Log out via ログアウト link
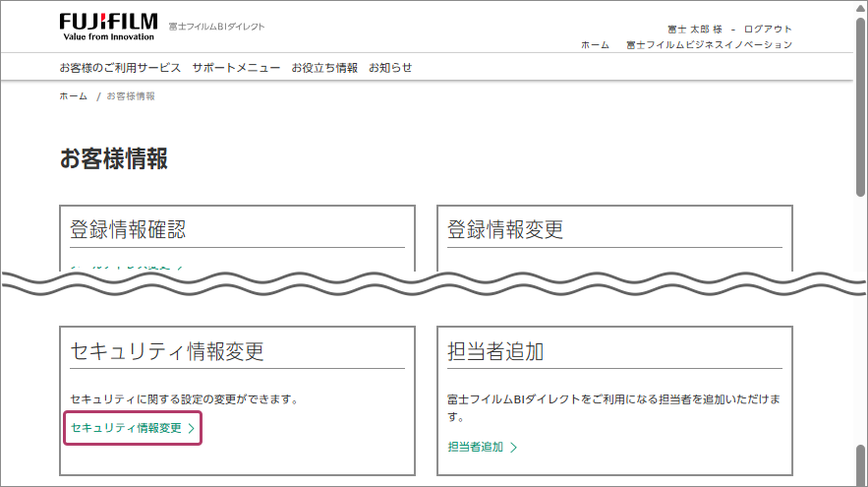The height and width of the screenshot is (487, 868). (768, 29)
